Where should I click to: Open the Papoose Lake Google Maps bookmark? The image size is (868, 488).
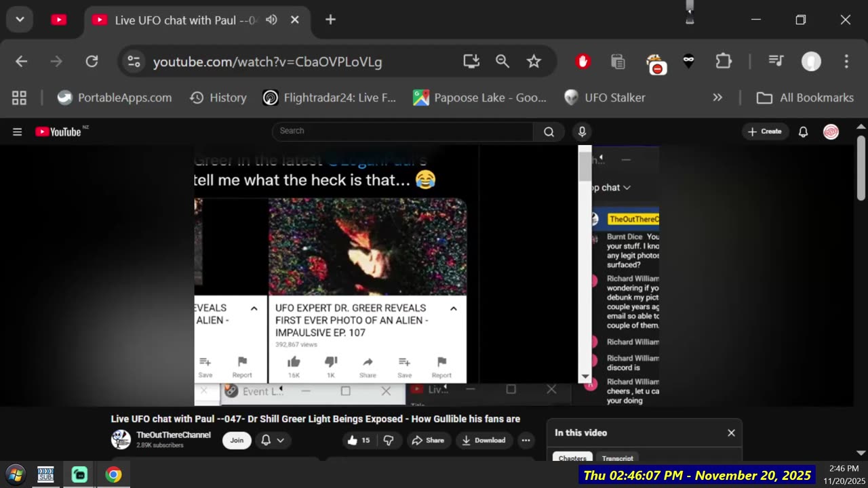479,98
